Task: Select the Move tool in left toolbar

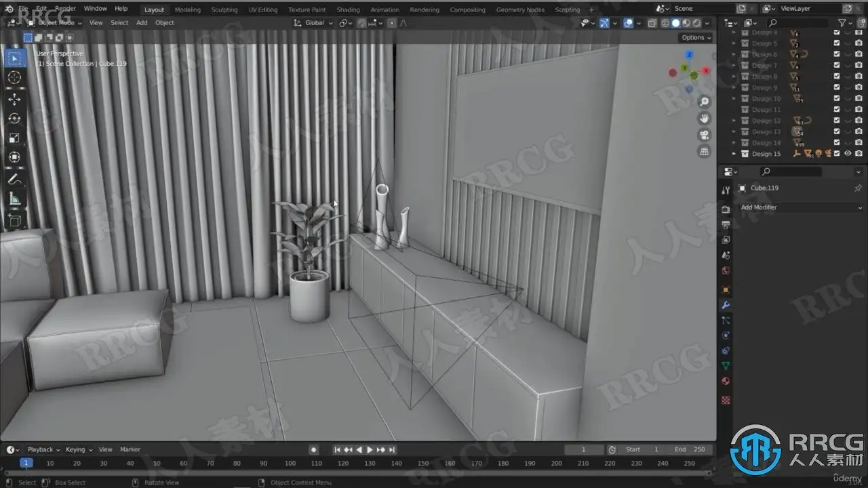Action: 14,99
